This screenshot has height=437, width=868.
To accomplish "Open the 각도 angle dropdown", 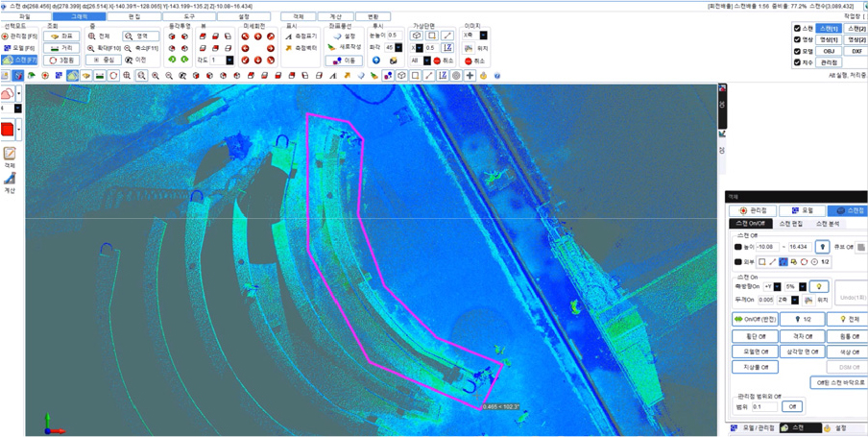I will (229, 60).
